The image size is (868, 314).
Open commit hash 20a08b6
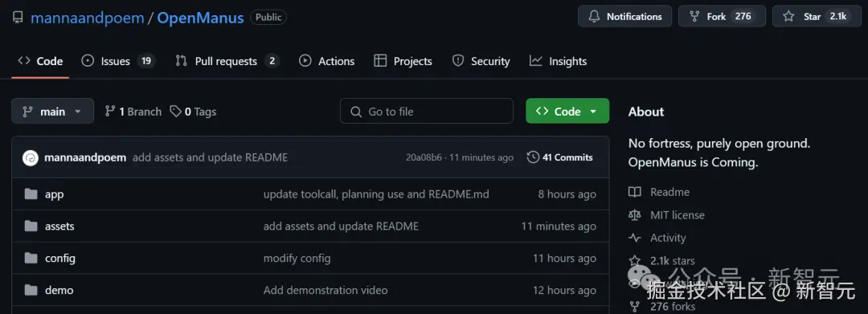coord(424,157)
